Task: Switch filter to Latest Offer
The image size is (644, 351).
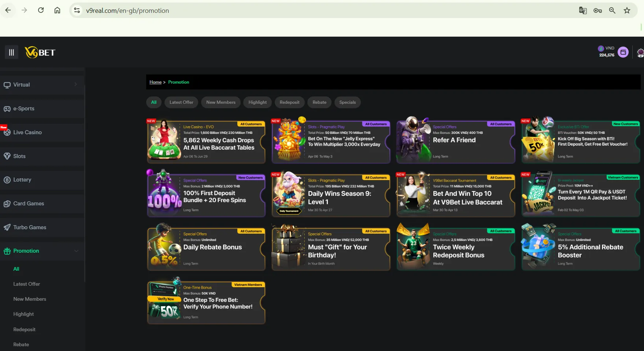Action: (181, 102)
